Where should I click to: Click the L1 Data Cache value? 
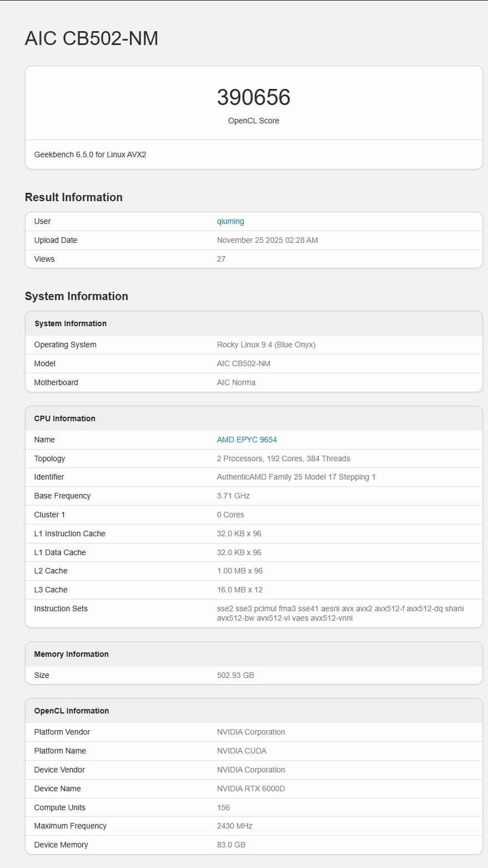pos(239,552)
